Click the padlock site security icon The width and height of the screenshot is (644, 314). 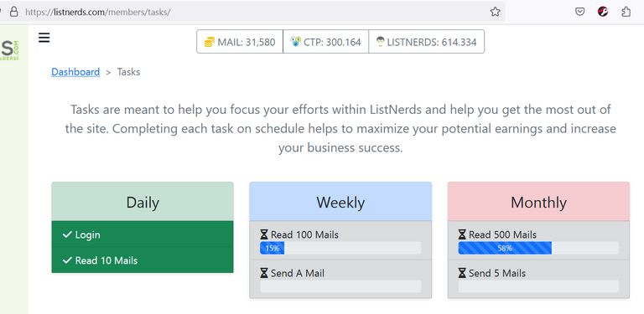tap(14, 12)
